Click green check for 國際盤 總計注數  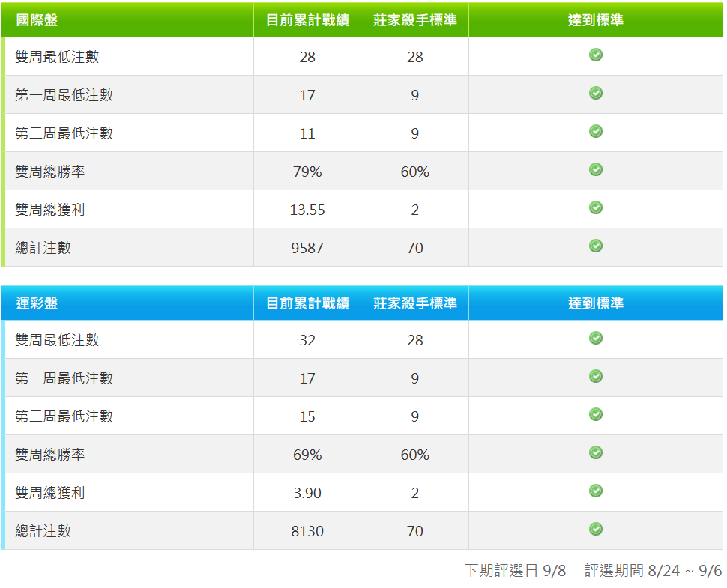coord(595,246)
